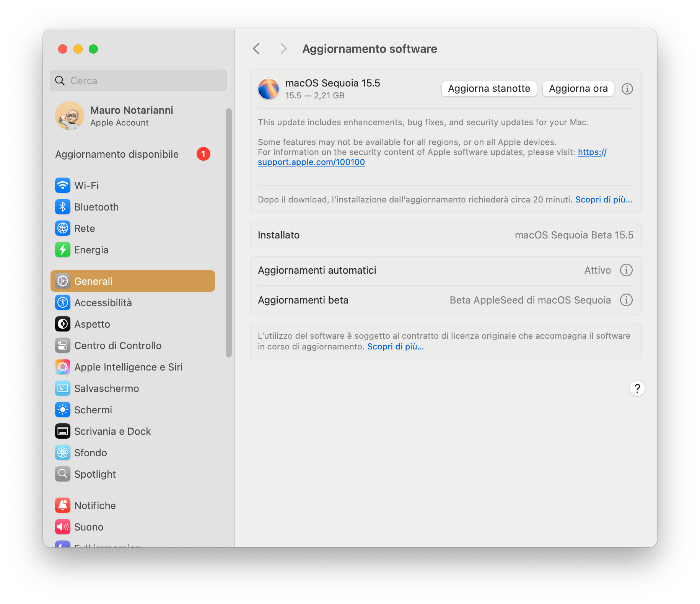Click the Aggiornamenti automatici label
Screen dimensions: 700x604
(x=317, y=270)
